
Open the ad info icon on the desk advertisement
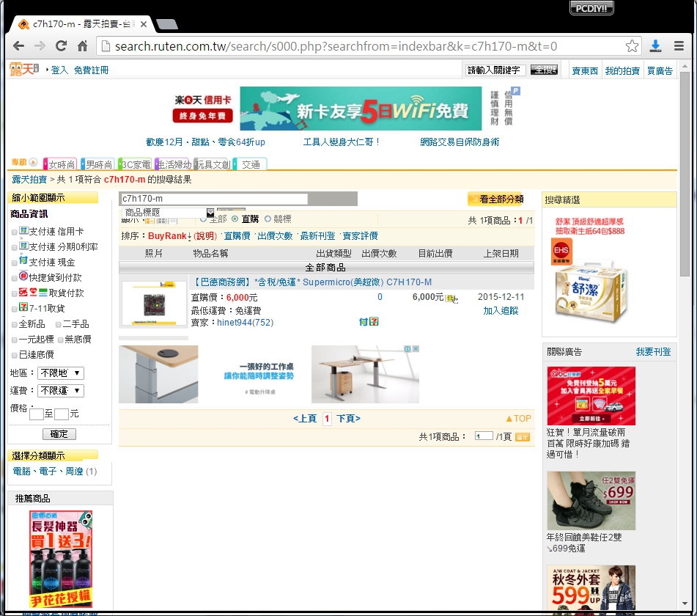(407, 348)
